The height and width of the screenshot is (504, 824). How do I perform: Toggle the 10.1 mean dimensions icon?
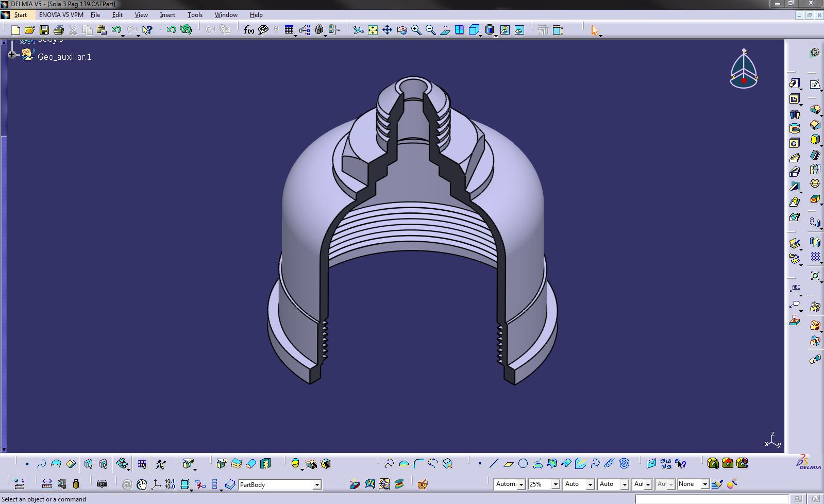tap(170, 484)
